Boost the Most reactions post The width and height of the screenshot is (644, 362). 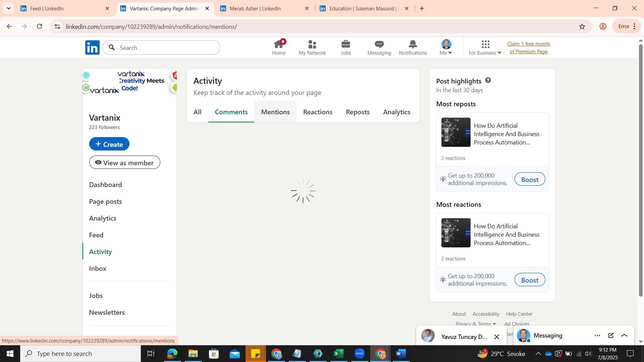[x=530, y=280]
